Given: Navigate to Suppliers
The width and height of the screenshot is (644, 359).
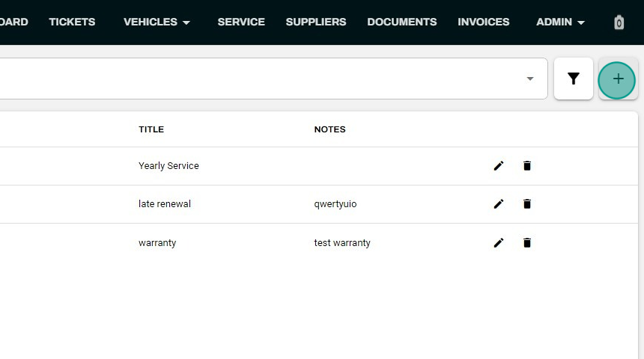Looking at the screenshot, I should (316, 22).
